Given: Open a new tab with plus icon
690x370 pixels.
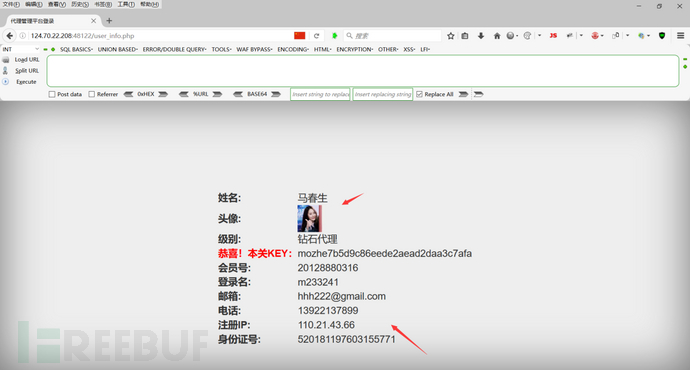Looking at the screenshot, I should (109, 21).
